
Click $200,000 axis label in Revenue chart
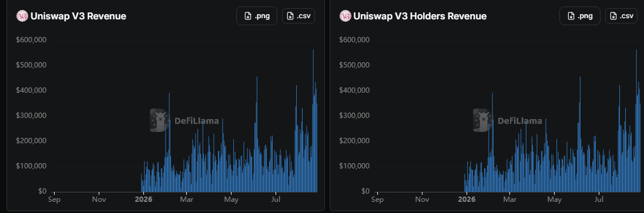click(31, 141)
